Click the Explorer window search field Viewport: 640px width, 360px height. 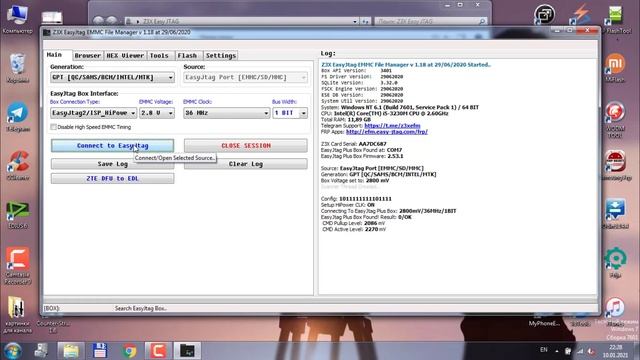point(431,21)
